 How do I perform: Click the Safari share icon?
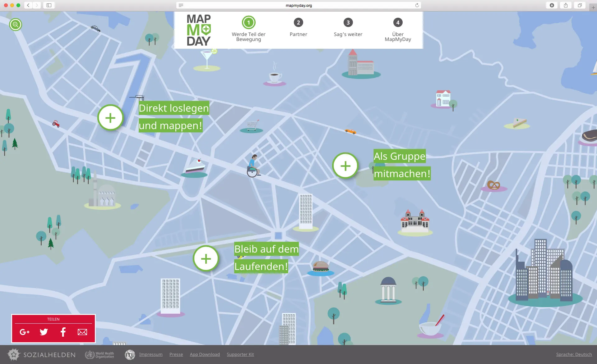[x=566, y=5]
